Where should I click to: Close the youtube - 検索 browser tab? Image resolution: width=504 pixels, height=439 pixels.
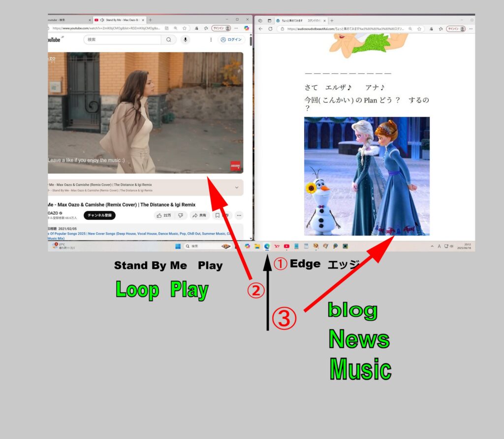[x=90, y=20]
